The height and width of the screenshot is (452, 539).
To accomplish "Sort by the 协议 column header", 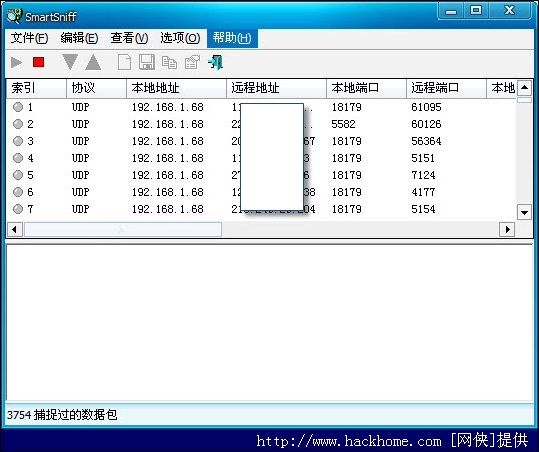I will point(96,88).
